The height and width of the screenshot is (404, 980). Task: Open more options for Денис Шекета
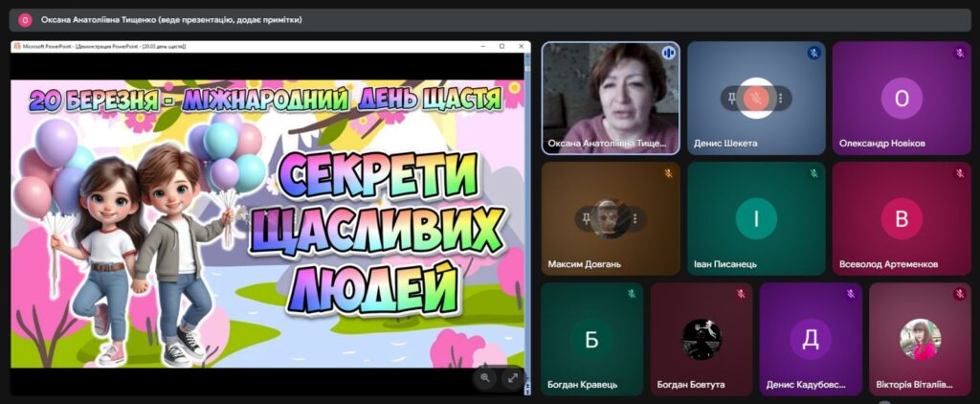781,98
